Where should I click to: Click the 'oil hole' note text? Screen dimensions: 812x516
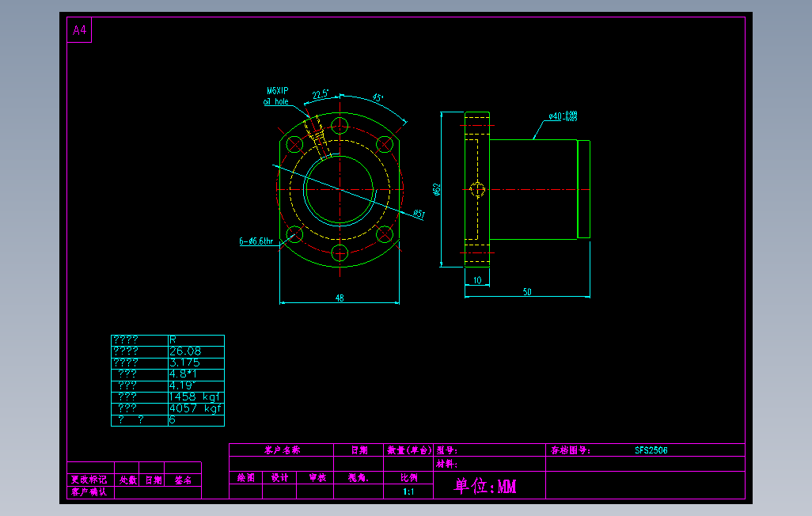click(x=276, y=101)
